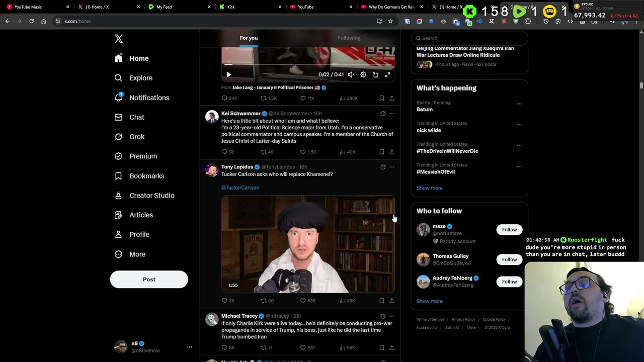The height and width of the screenshot is (362, 644).
Task: Open Chat in the sidebar
Action: 130,117
